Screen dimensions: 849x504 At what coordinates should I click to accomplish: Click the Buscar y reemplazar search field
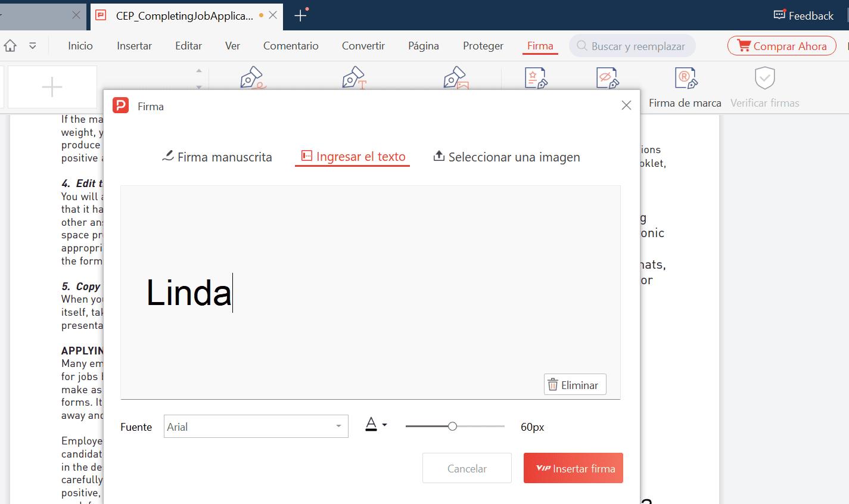tap(632, 45)
